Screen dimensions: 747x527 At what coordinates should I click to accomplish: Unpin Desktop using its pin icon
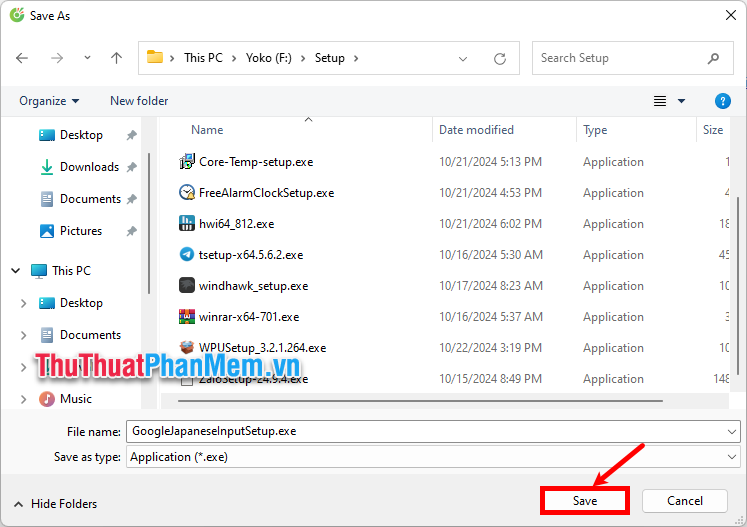pyautogui.click(x=131, y=135)
